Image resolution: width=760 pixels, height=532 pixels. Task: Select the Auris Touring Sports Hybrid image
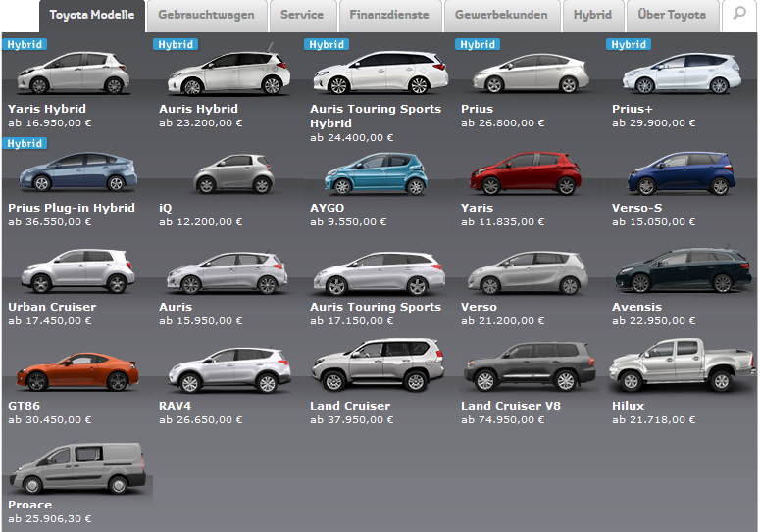click(380, 73)
